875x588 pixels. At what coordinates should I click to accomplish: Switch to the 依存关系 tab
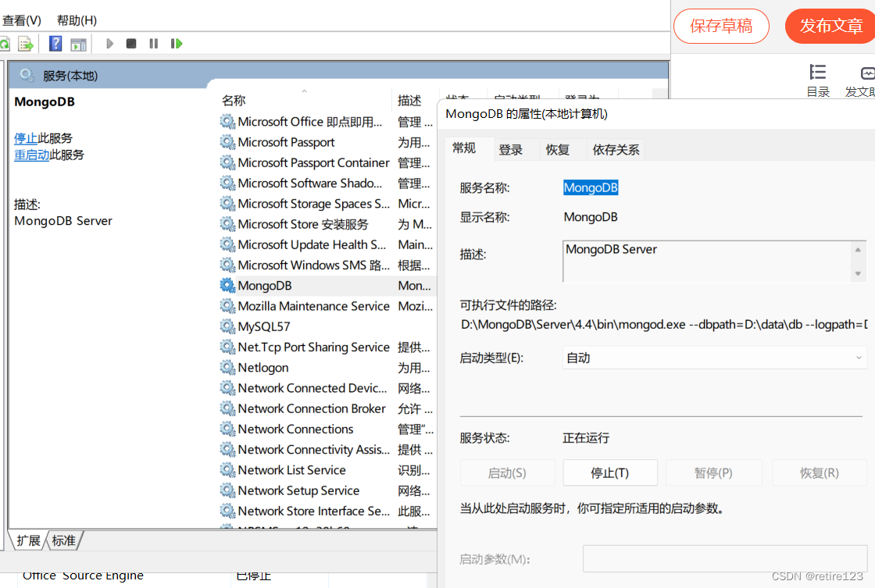pos(616,149)
